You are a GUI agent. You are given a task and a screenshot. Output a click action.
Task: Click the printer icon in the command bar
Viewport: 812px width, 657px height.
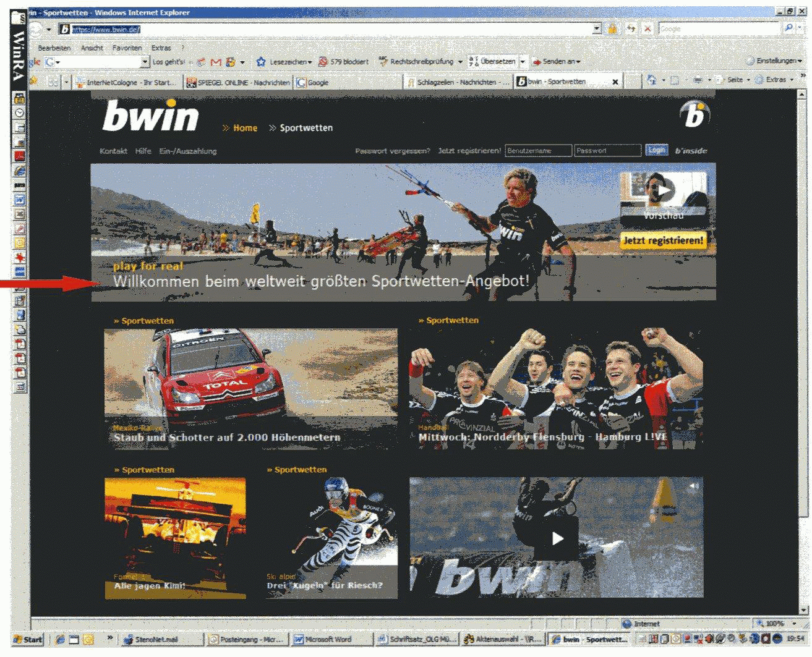click(x=698, y=80)
